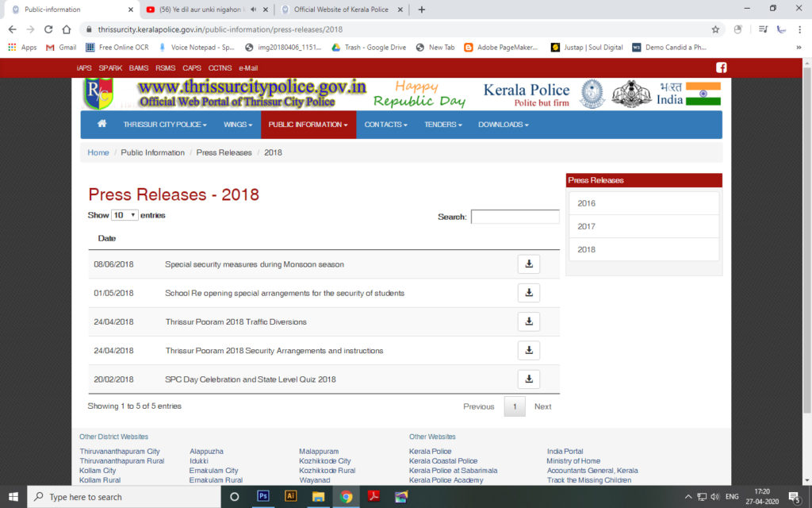Open the Facebook icon in top bar

click(721, 68)
